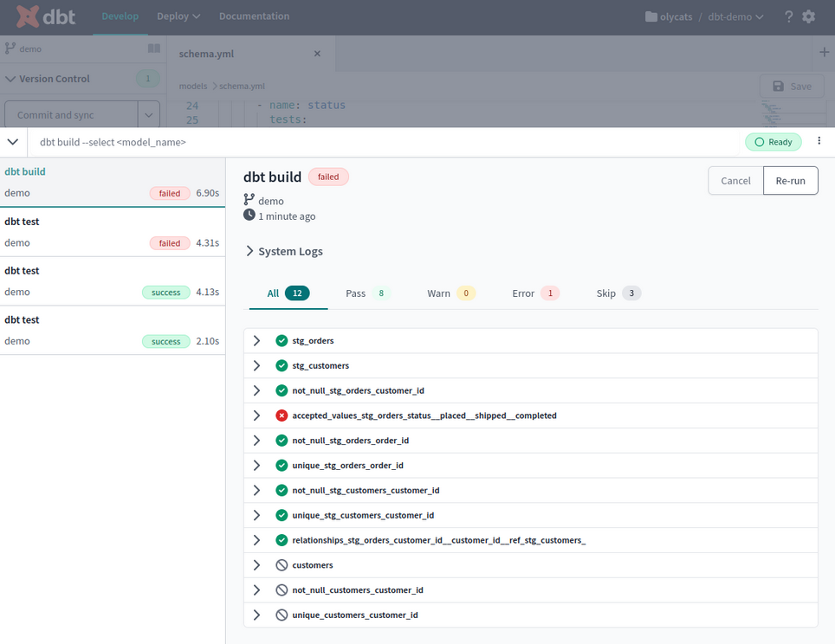Image resolution: width=835 pixels, height=644 pixels.
Task: Expand the accepted_values_stg_orders_status row
Action: tap(256, 415)
